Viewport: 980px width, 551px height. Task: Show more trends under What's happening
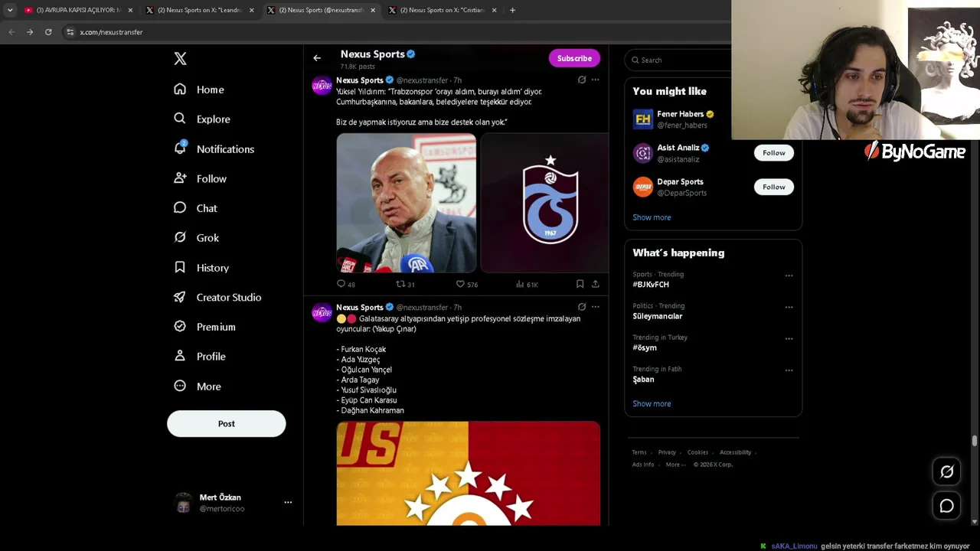click(652, 404)
